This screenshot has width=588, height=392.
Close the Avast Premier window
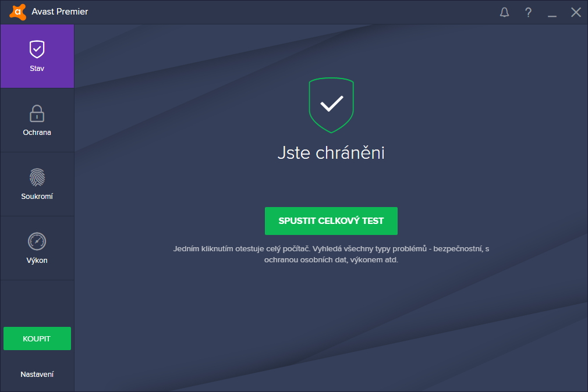coord(576,12)
